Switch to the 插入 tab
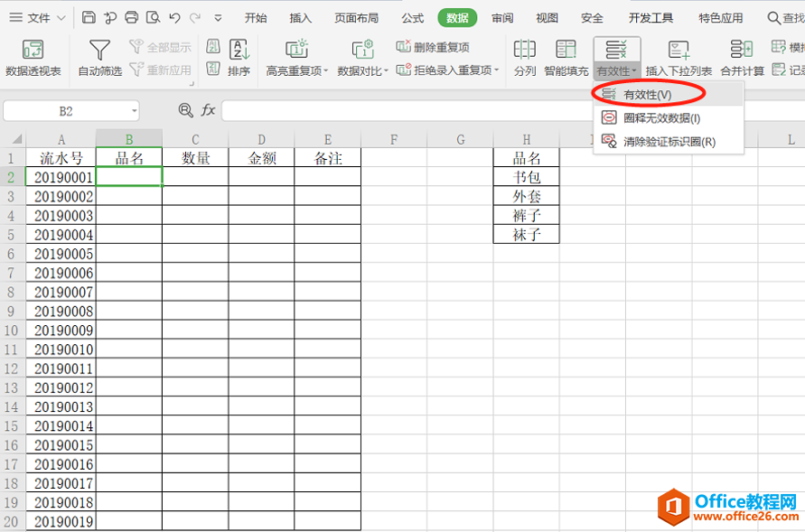Image resolution: width=805 pixels, height=532 pixels. [300, 18]
